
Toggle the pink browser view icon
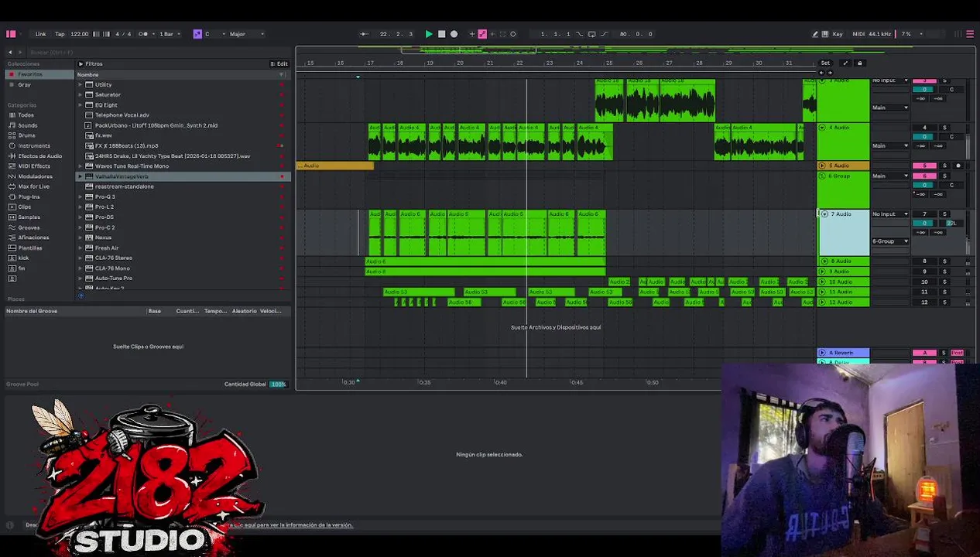[x=11, y=34]
